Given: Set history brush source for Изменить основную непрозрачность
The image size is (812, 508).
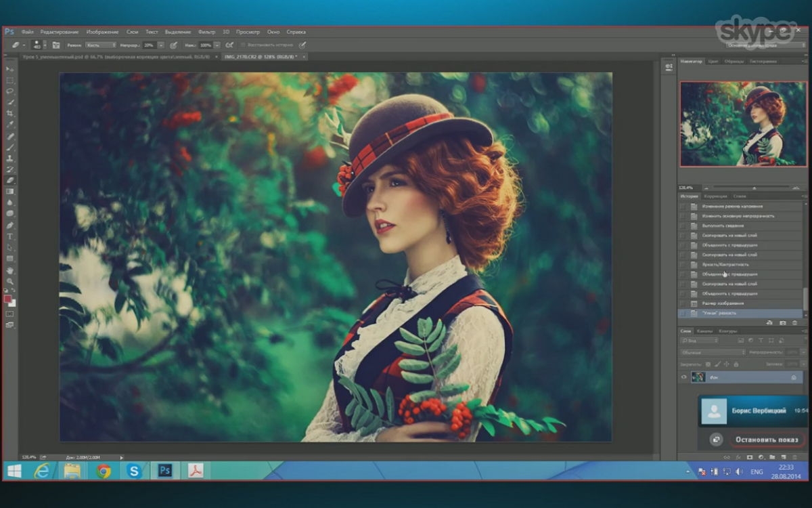Looking at the screenshot, I should tap(683, 216).
